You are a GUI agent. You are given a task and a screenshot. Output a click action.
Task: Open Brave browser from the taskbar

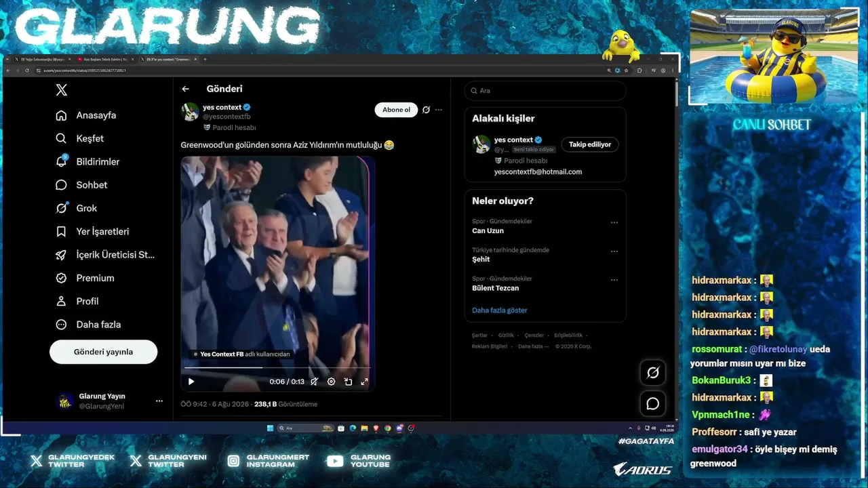[376, 428]
